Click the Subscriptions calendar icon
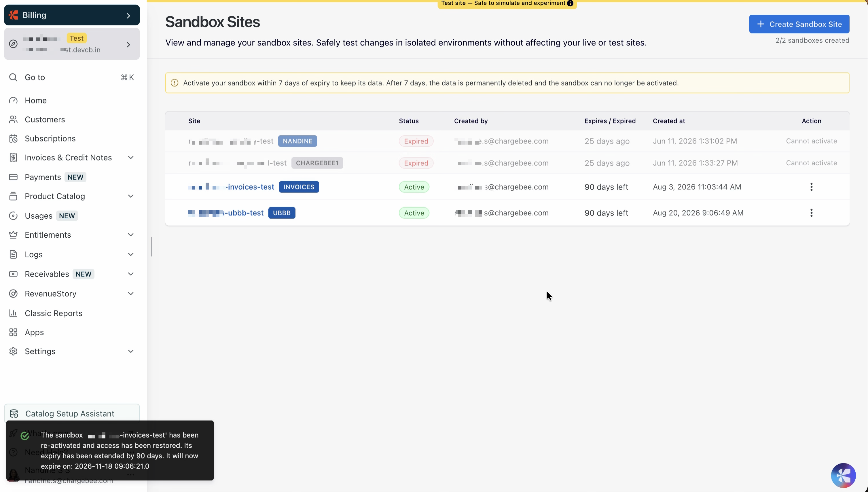868x492 pixels. click(x=13, y=139)
